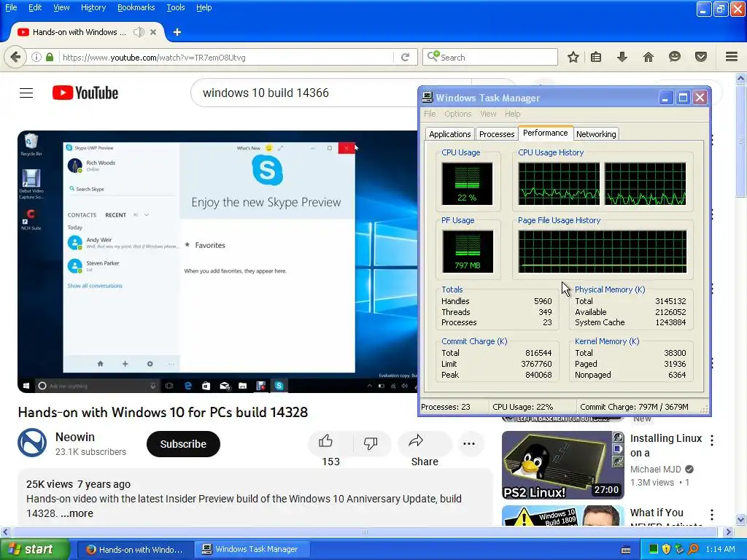Open the Options menu in Task Manager
Image resolution: width=747 pixels, height=560 pixels.
tap(458, 114)
